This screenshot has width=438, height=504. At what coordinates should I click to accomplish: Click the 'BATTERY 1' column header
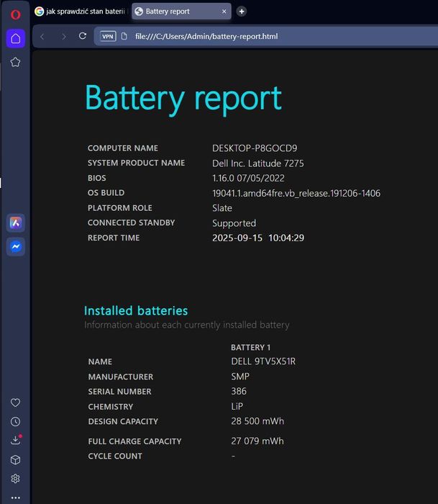pyautogui.click(x=250, y=348)
